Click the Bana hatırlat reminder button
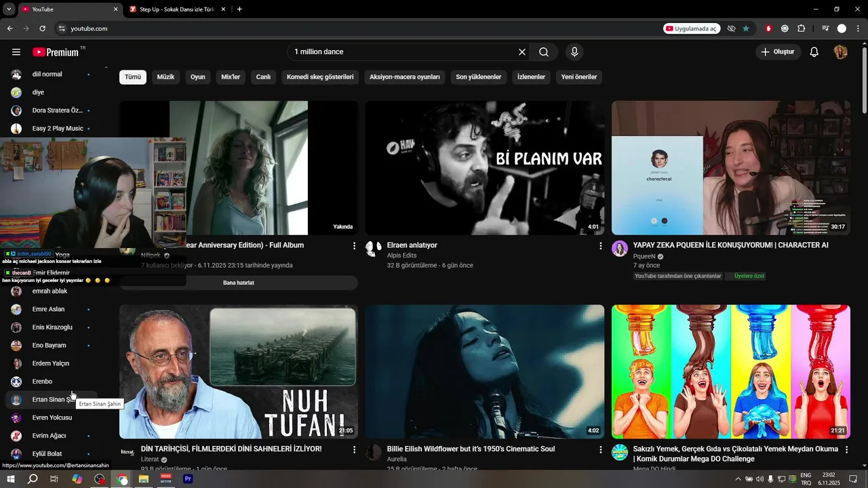The width and height of the screenshot is (868, 488). [x=239, y=283]
